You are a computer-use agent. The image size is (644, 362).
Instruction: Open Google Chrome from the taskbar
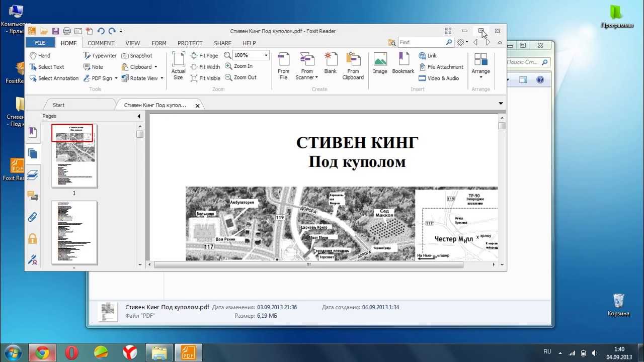pyautogui.click(x=42, y=352)
